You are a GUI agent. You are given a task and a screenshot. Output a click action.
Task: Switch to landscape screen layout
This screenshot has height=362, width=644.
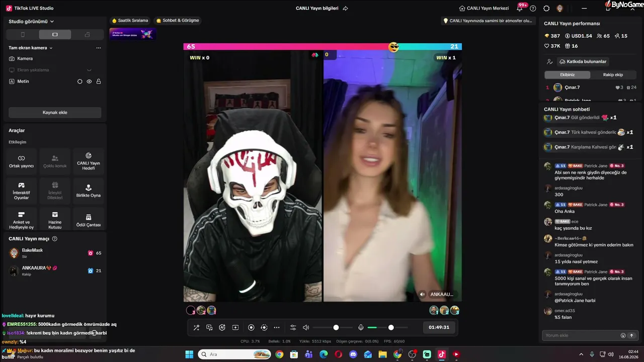[55, 35]
